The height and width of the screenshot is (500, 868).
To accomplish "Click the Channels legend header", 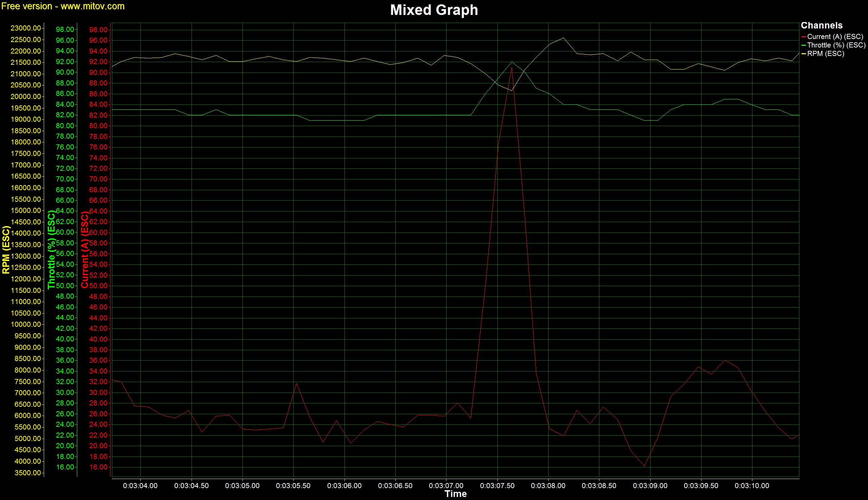I will tap(821, 25).
